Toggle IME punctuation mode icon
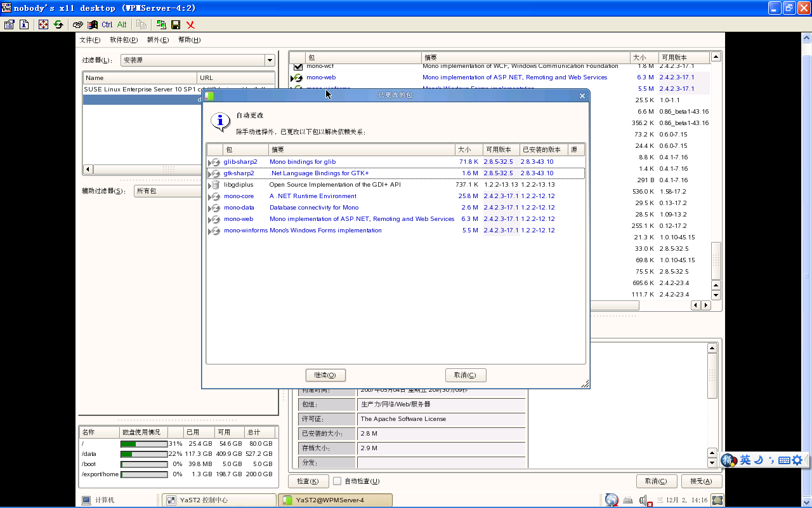812x508 pixels. 771,460
